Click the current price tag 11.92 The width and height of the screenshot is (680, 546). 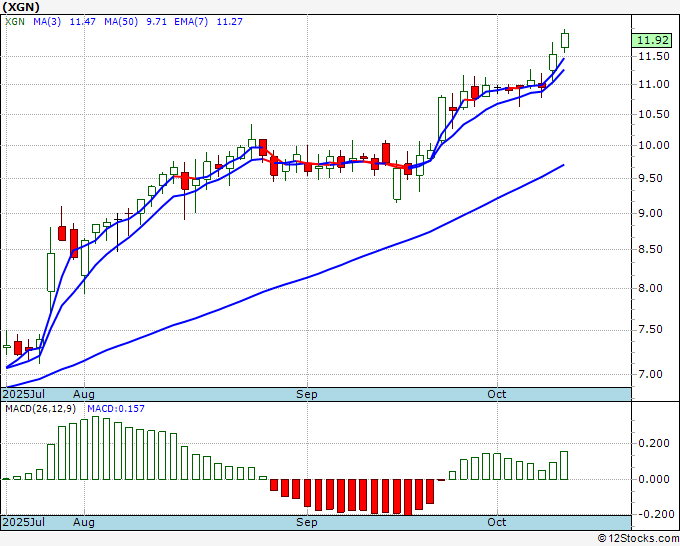653,40
